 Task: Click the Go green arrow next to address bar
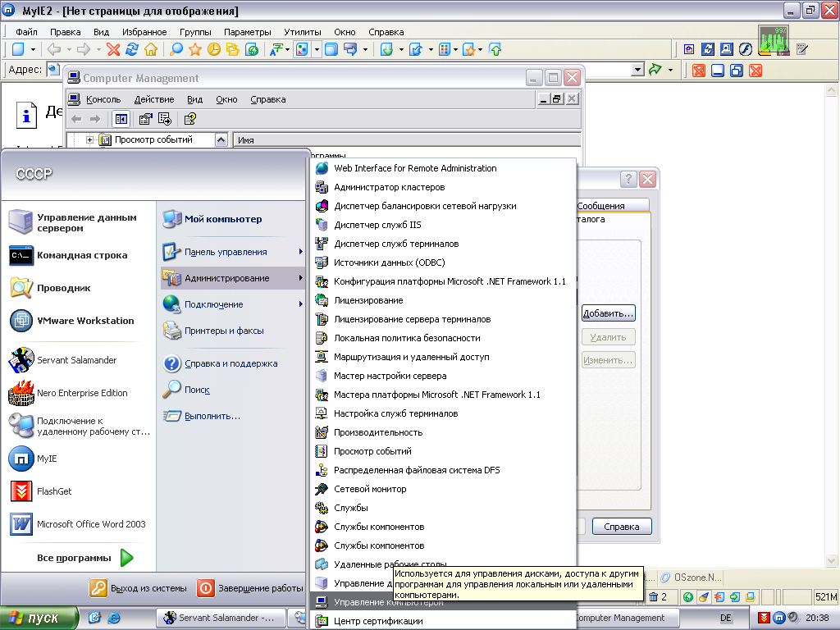[655, 70]
